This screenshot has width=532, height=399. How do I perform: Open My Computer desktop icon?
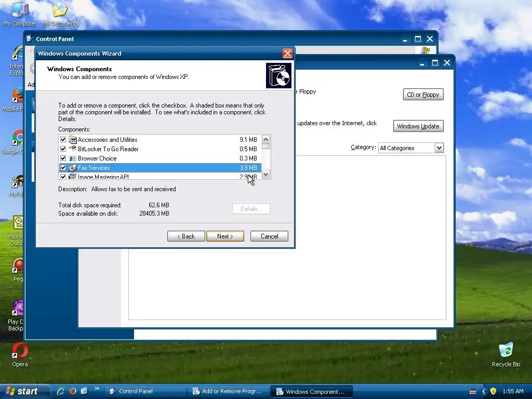pyautogui.click(x=20, y=14)
